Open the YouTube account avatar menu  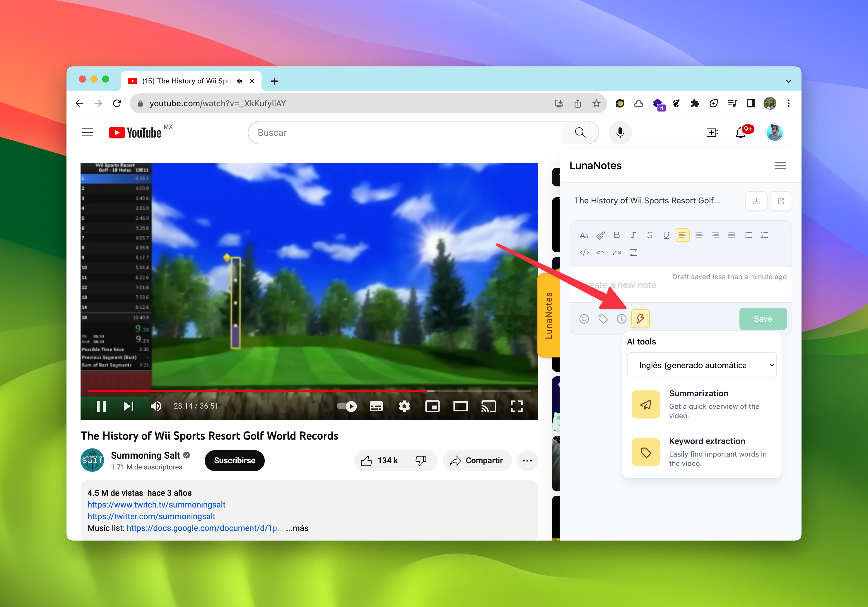coord(774,133)
